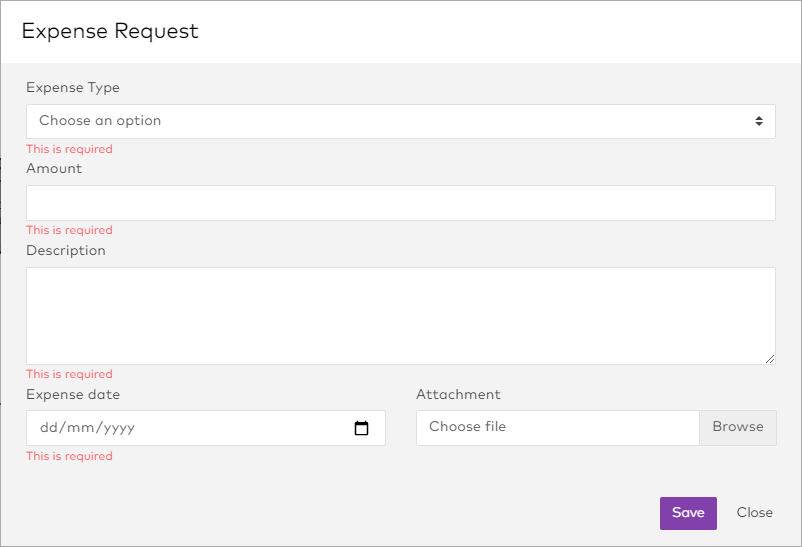This screenshot has width=802, height=547.
Task: Save the expense request
Action: point(688,513)
